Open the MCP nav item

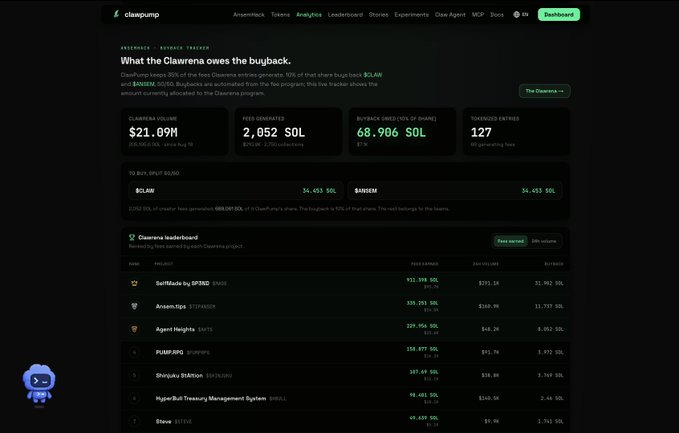click(478, 14)
